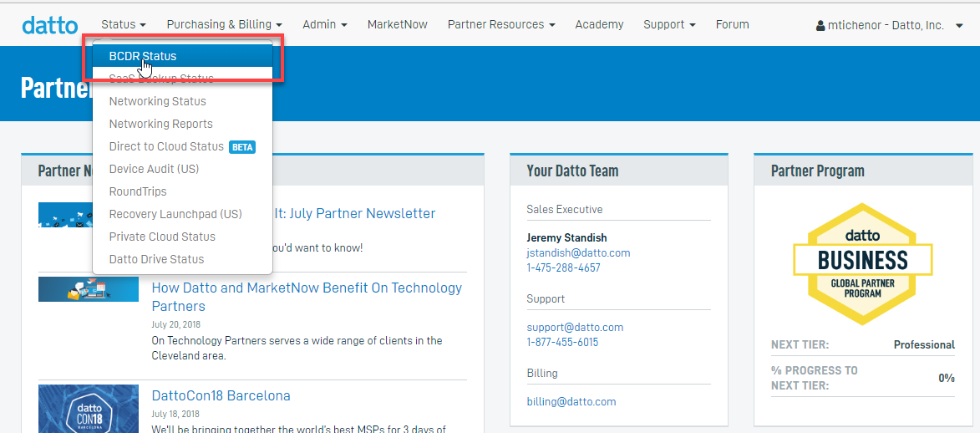Select RoundTrips from menu
Screen dimensions: 980x433
182,191
